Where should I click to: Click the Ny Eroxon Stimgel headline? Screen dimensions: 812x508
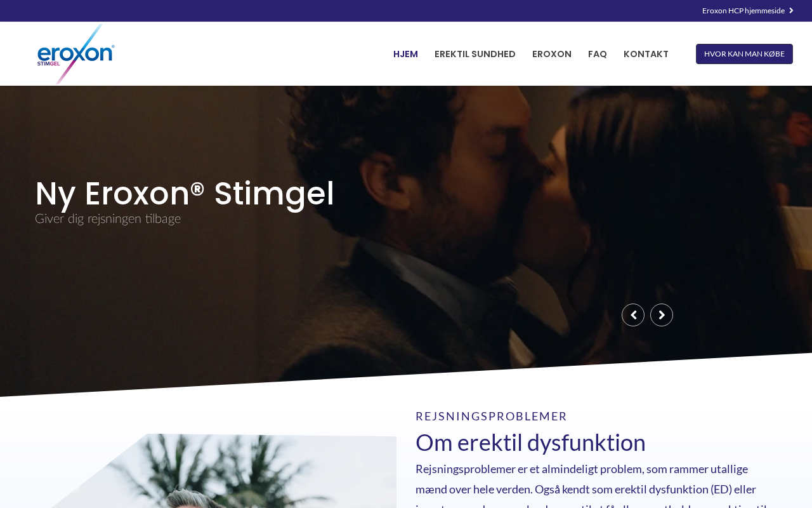point(185,194)
